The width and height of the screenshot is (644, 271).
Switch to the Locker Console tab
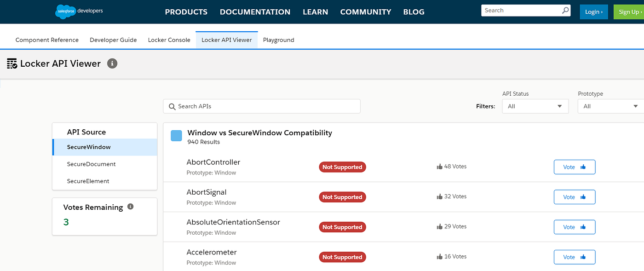tap(169, 40)
